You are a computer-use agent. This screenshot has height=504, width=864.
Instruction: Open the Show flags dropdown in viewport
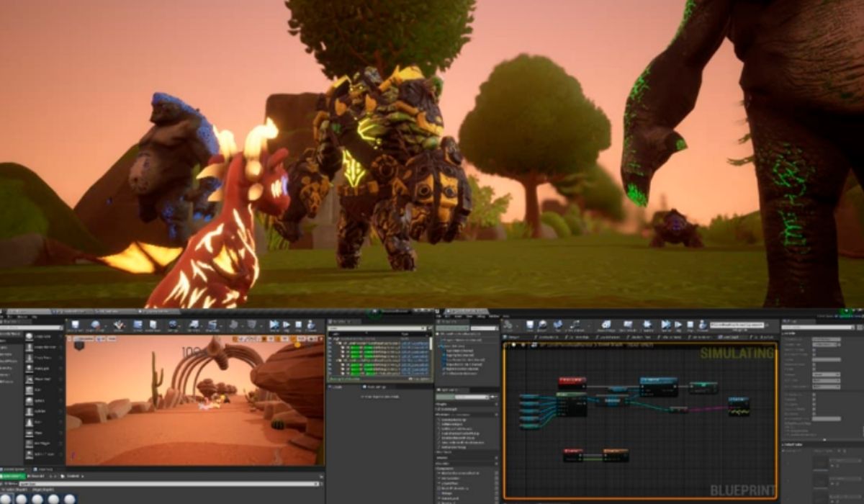pyautogui.click(x=112, y=339)
